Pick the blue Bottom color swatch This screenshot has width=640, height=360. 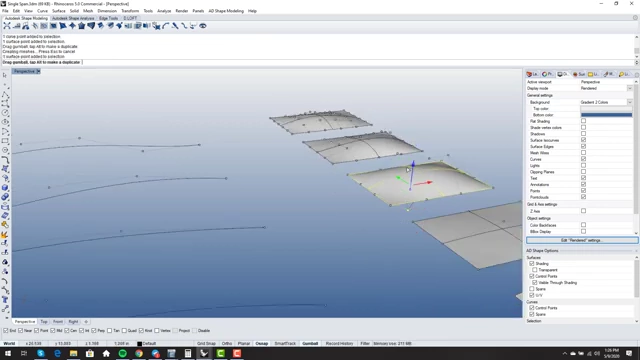pos(607,115)
